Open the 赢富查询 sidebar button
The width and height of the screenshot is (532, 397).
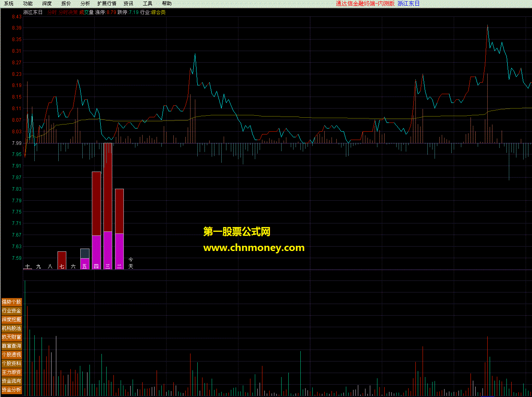click(12, 346)
